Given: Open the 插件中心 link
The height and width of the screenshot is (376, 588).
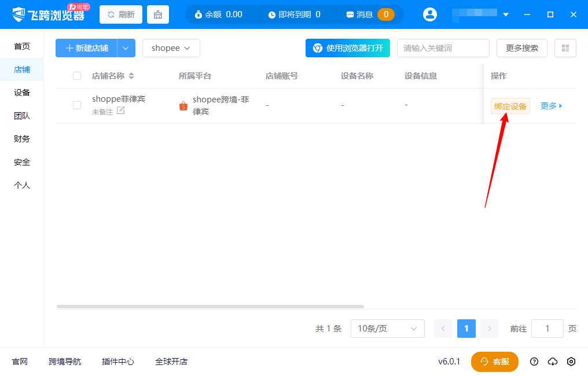Looking at the screenshot, I should pos(118,362).
